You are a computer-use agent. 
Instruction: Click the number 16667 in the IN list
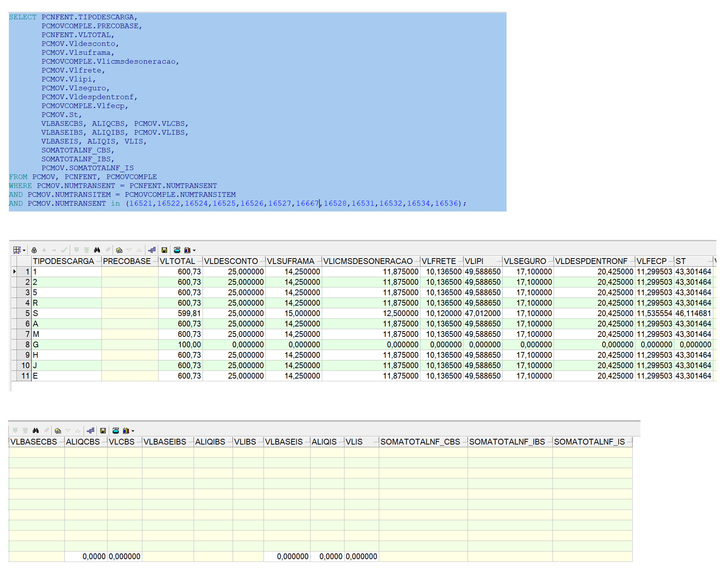[x=307, y=203]
